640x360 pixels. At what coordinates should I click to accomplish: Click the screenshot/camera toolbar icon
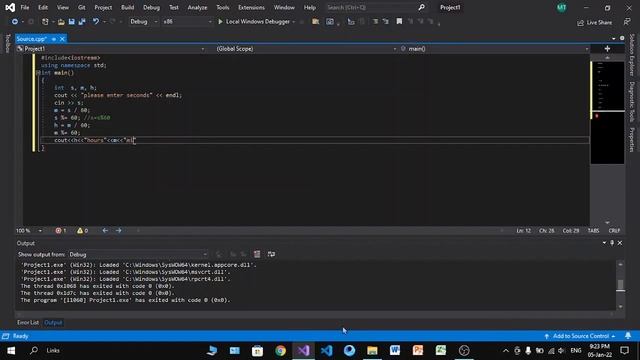[x=330, y=22]
